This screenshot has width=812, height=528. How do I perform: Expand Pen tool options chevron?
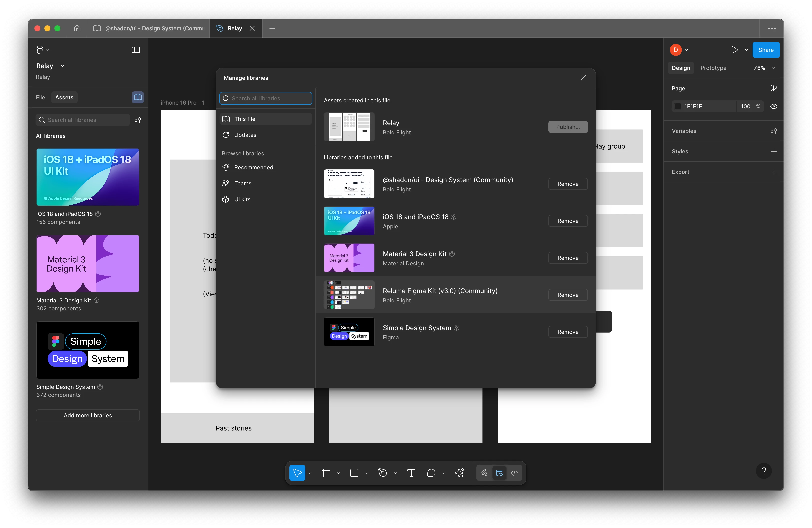click(x=395, y=473)
